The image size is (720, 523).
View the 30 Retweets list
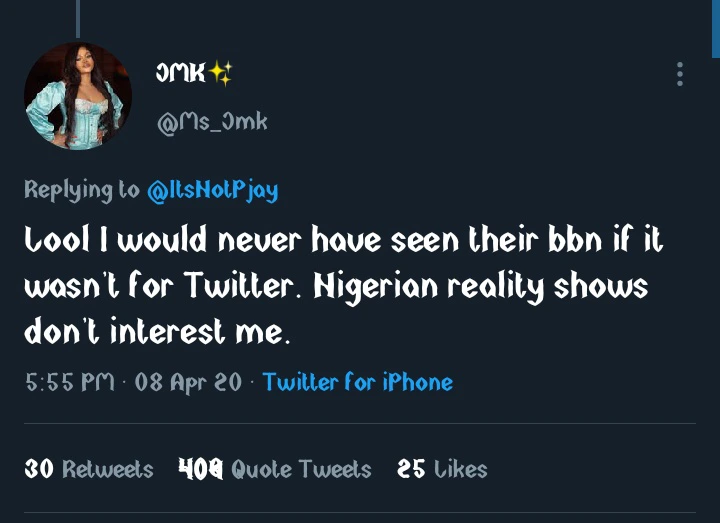[x=88, y=469]
